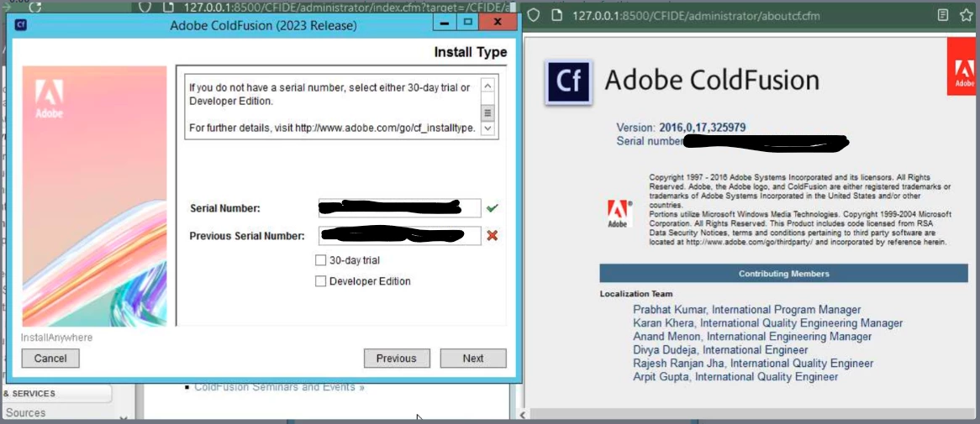The width and height of the screenshot is (980, 424).
Task: Click the scroll up arrow in the info text box
Action: pos(487,86)
